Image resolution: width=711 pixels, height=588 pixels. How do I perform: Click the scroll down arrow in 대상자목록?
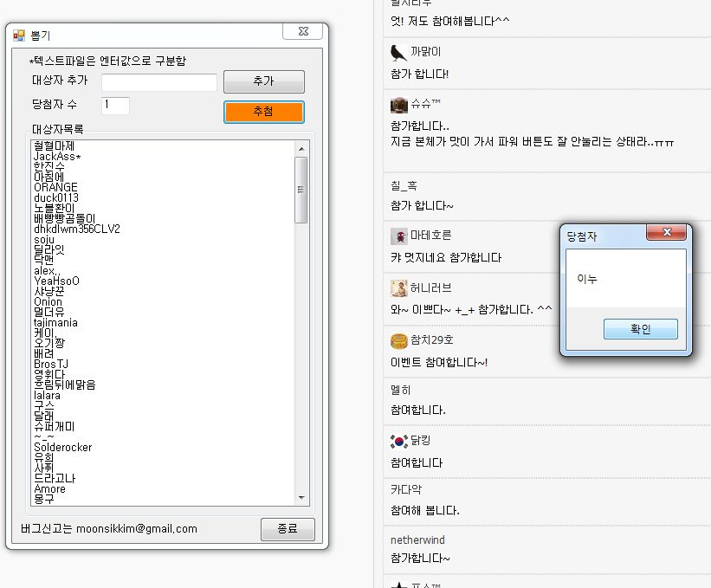coord(301,498)
